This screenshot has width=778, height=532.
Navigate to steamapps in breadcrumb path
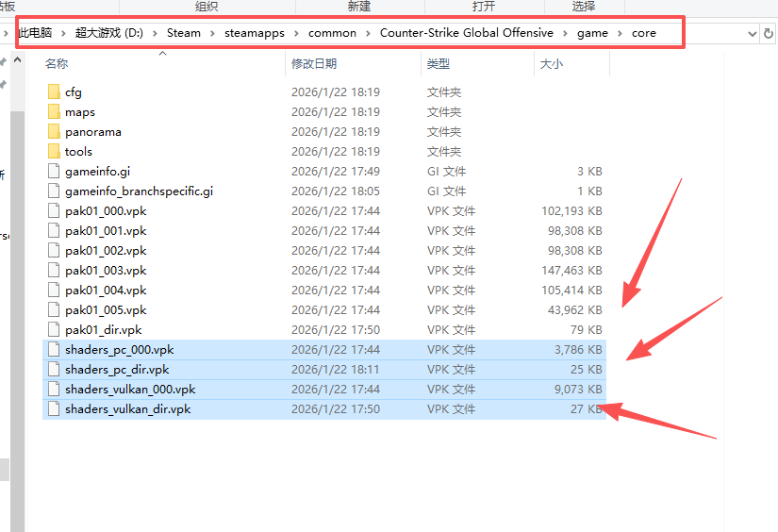point(253,33)
